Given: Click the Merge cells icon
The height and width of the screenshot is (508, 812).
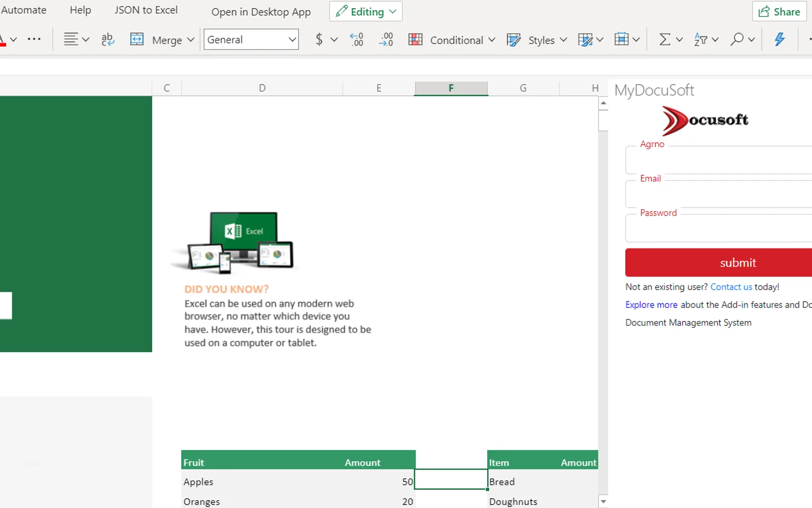Looking at the screenshot, I should pyautogui.click(x=137, y=39).
